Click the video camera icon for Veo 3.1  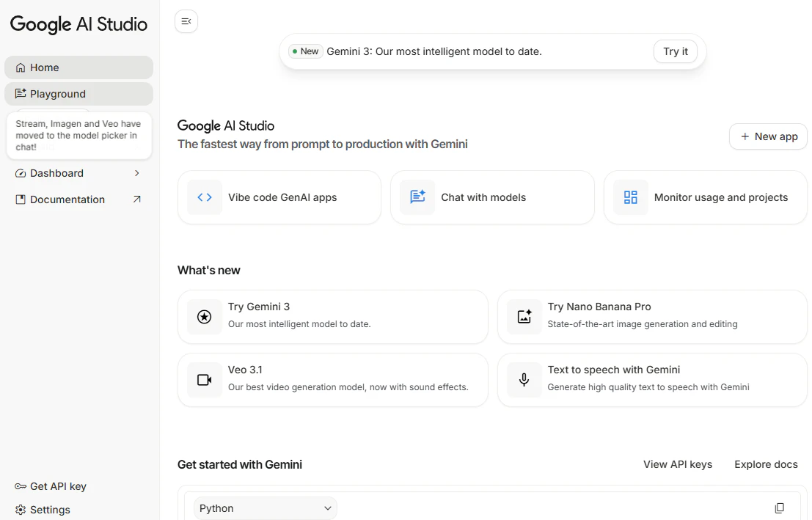(x=205, y=380)
